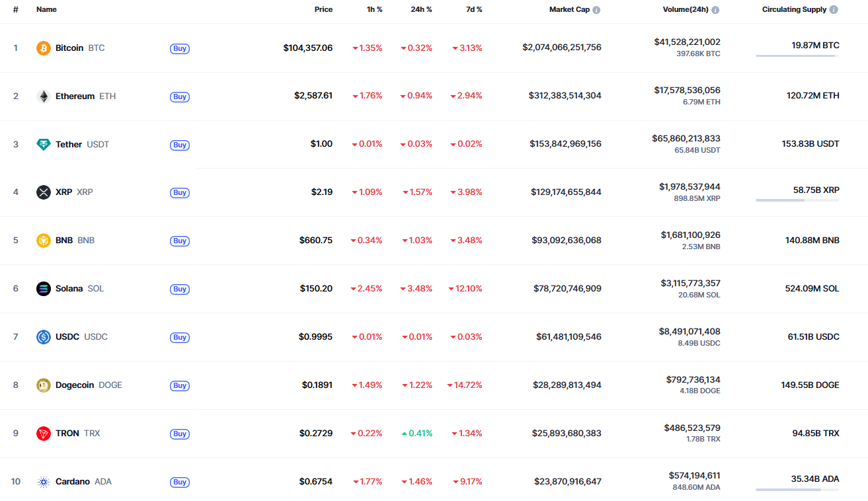Click the BNB logo icon

[x=44, y=241]
